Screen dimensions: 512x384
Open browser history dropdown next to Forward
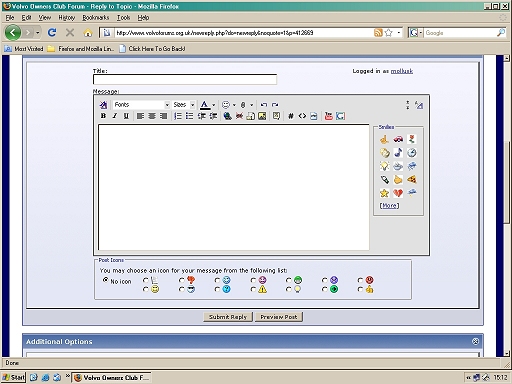37,33
